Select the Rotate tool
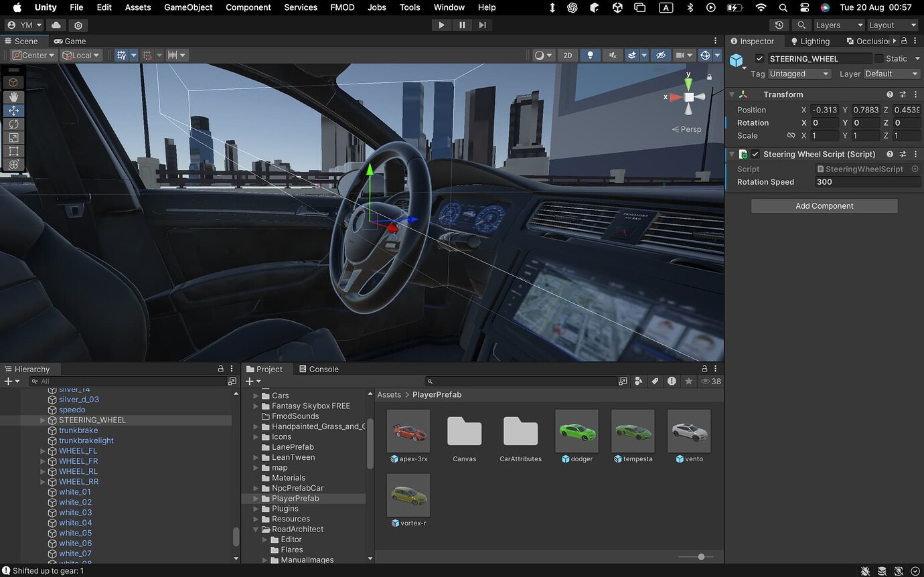Screen dimensions: 924x577 [13, 124]
